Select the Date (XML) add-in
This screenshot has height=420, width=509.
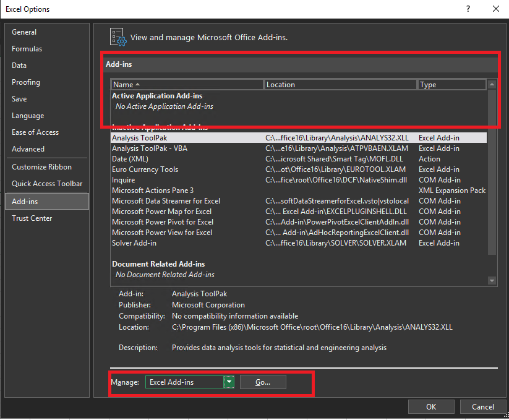tap(299, 159)
